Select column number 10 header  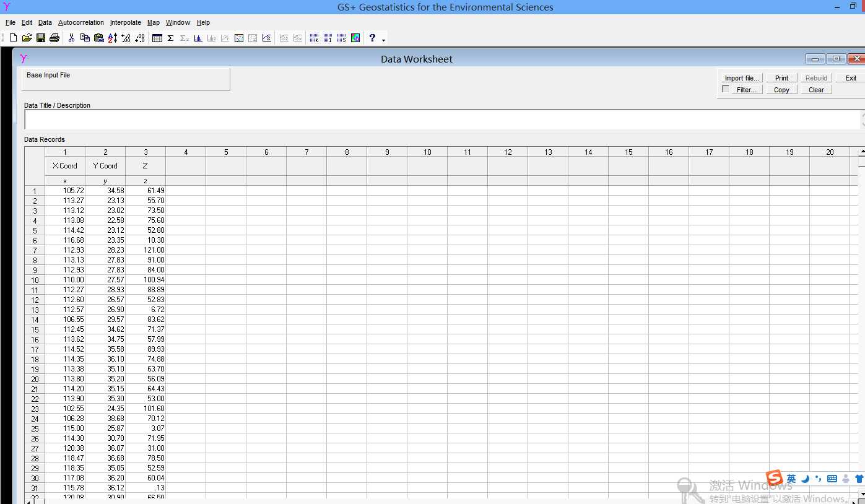(x=427, y=152)
